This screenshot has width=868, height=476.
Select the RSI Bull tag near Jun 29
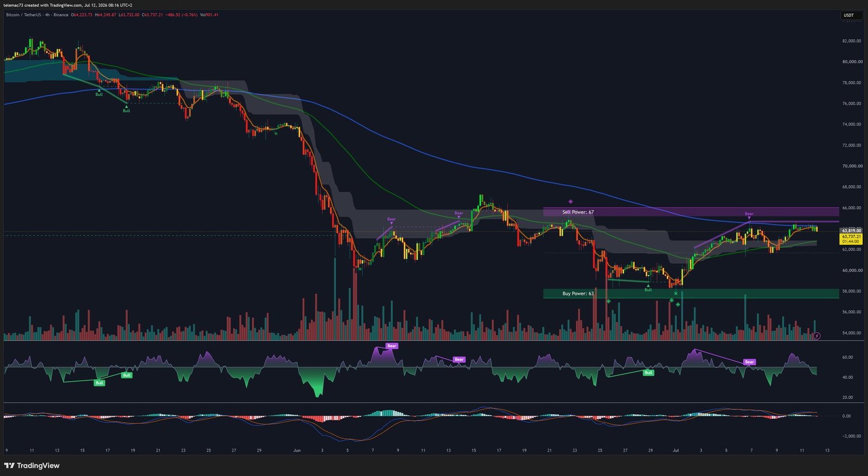click(648, 372)
